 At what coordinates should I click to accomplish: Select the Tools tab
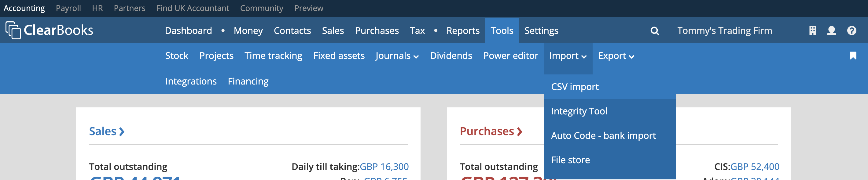[502, 31]
